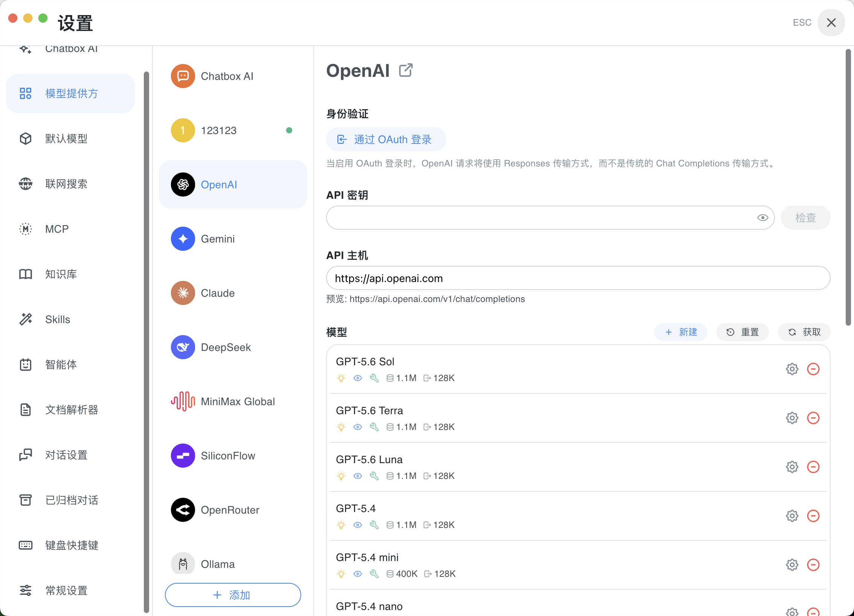The image size is (854, 616).
Task: Click the 检查 API key button
Action: (x=805, y=218)
